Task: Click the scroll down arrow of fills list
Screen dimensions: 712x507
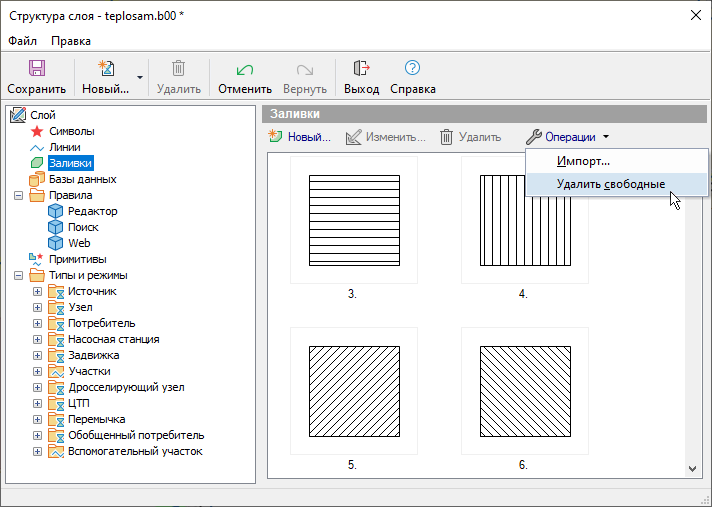Action: click(693, 467)
